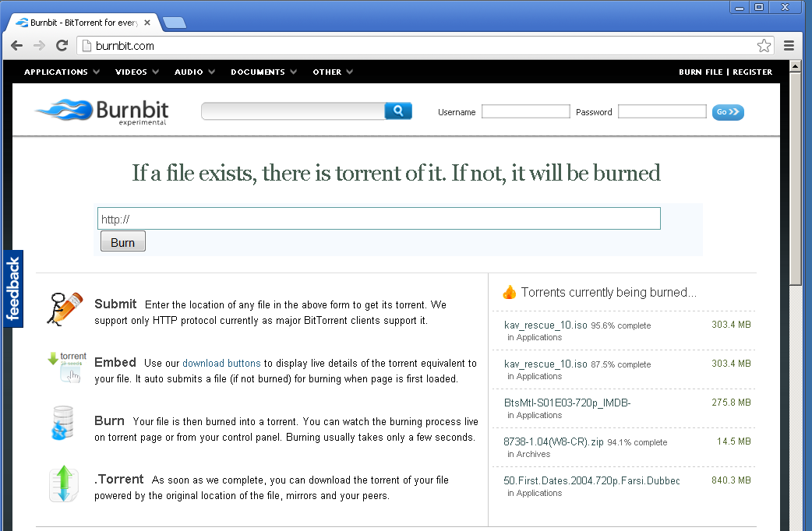This screenshot has width=812, height=531.
Task: Click the Burn database icon
Action: pyautogui.click(x=62, y=423)
